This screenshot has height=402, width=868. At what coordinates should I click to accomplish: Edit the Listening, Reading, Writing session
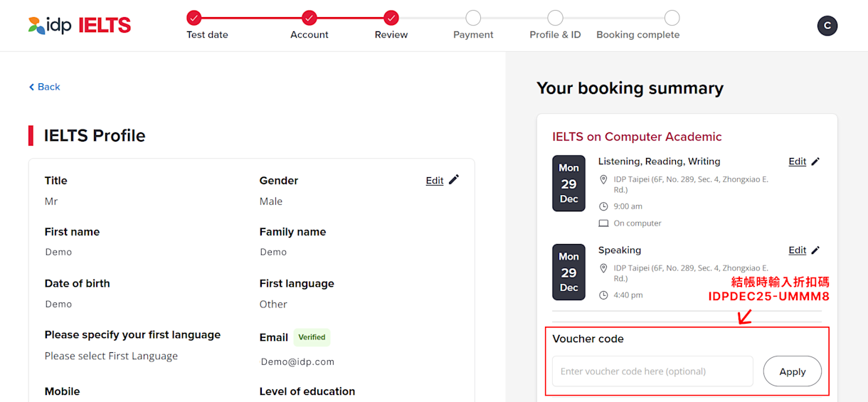click(x=797, y=162)
